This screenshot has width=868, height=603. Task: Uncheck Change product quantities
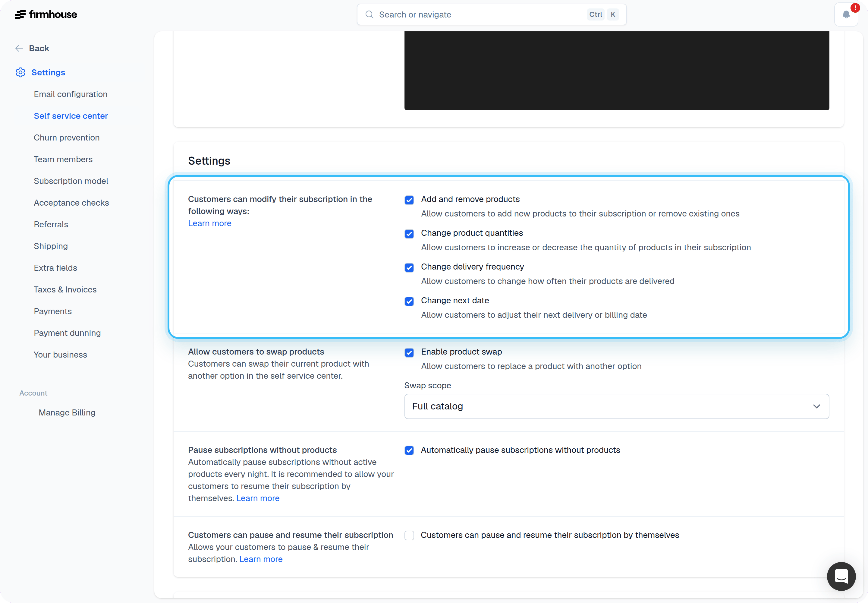pyautogui.click(x=409, y=233)
